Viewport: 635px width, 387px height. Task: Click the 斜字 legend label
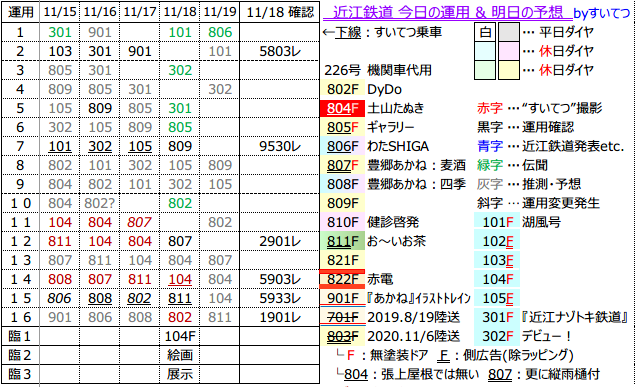pos(490,203)
